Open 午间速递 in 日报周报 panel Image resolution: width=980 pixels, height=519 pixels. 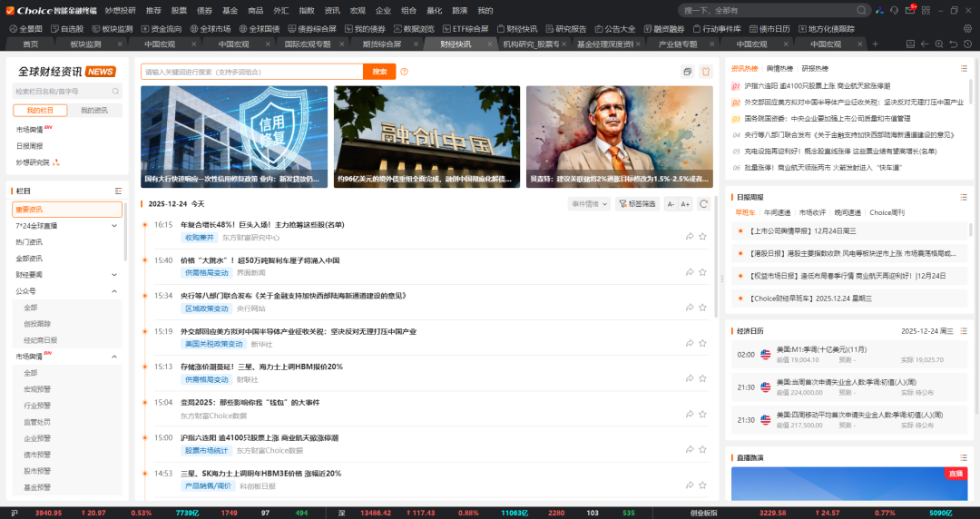pyautogui.click(x=777, y=212)
